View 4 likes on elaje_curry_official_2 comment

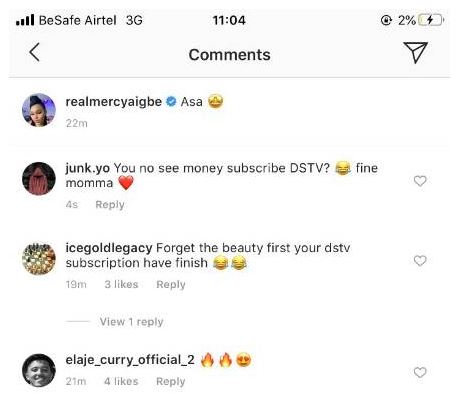[x=121, y=381]
